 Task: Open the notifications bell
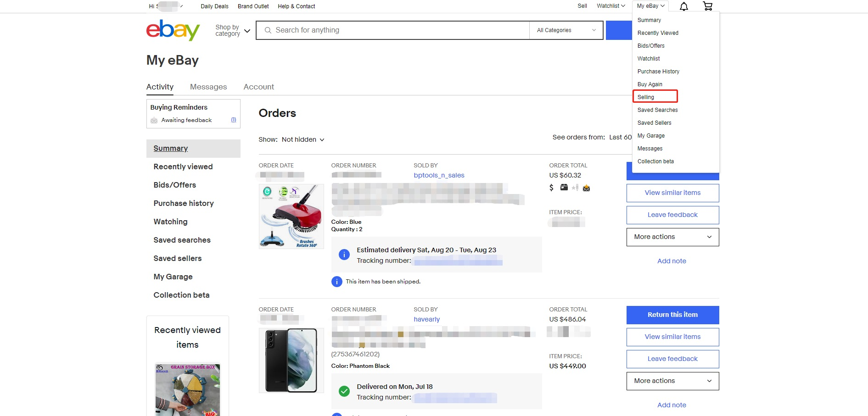[683, 6]
